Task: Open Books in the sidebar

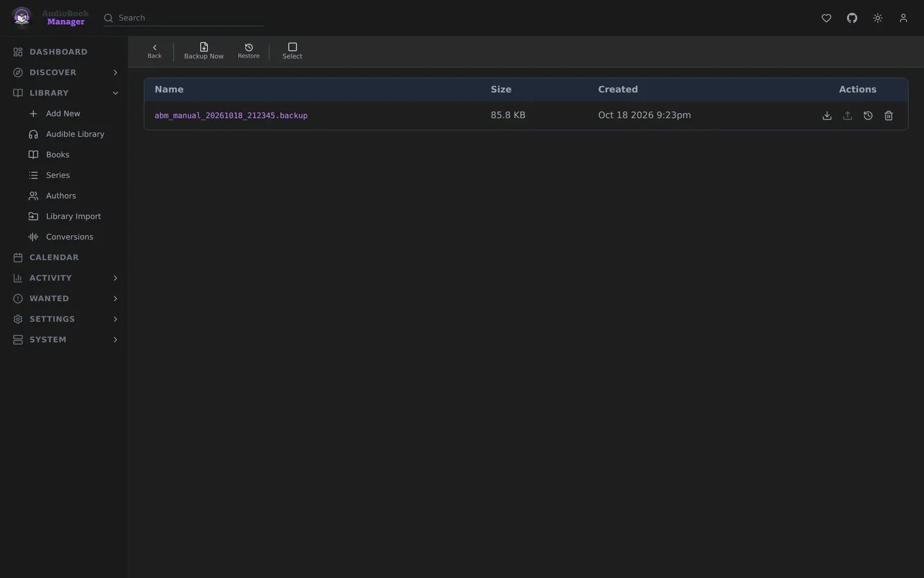Action: pos(58,155)
